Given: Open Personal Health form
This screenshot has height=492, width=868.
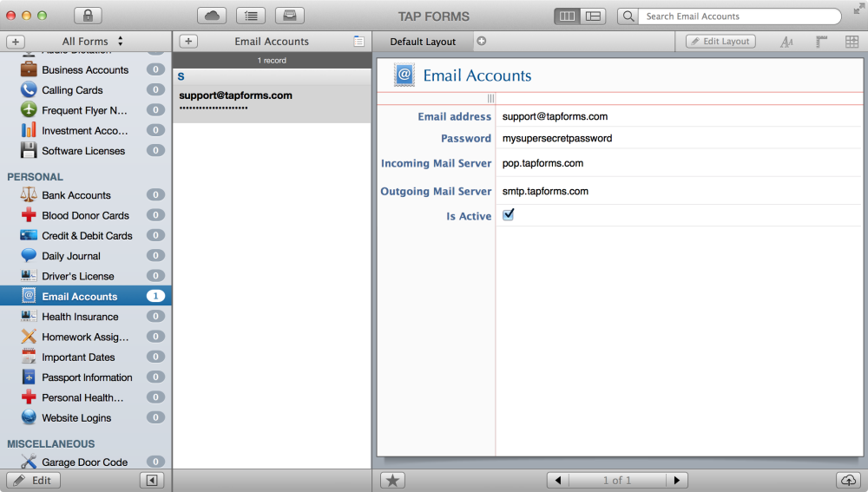Looking at the screenshot, I should (85, 397).
